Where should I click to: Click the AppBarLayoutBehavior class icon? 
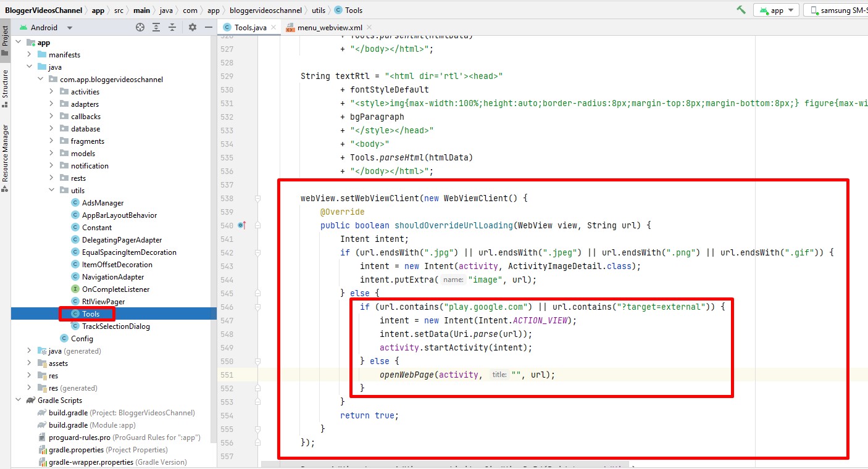point(75,215)
